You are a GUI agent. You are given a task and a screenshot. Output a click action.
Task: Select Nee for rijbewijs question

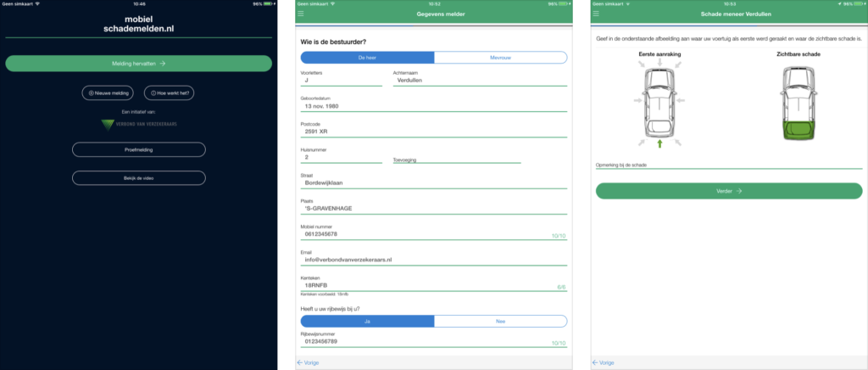pos(500,322)
